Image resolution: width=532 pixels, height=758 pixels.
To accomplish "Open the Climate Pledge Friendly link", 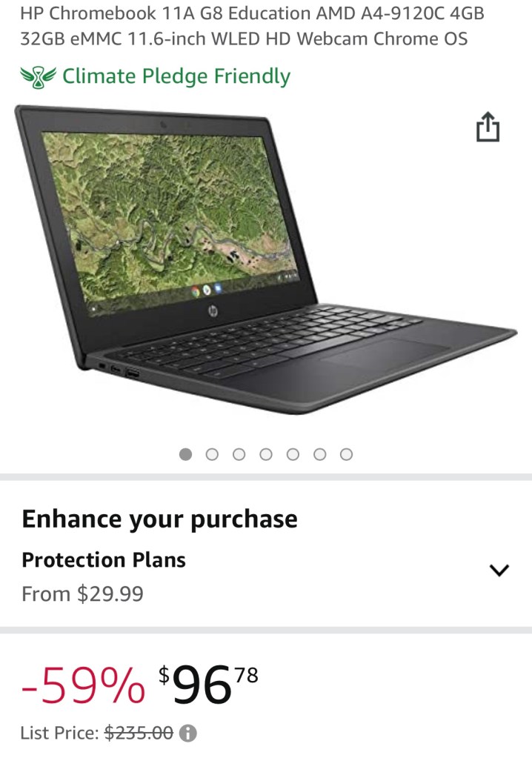I will click(176, 77).
